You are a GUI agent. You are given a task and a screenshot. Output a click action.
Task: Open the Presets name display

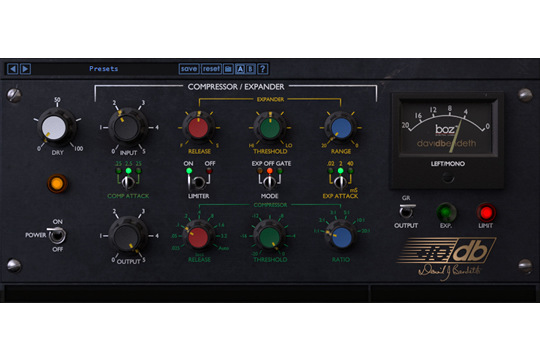click(x=104, y=69)
